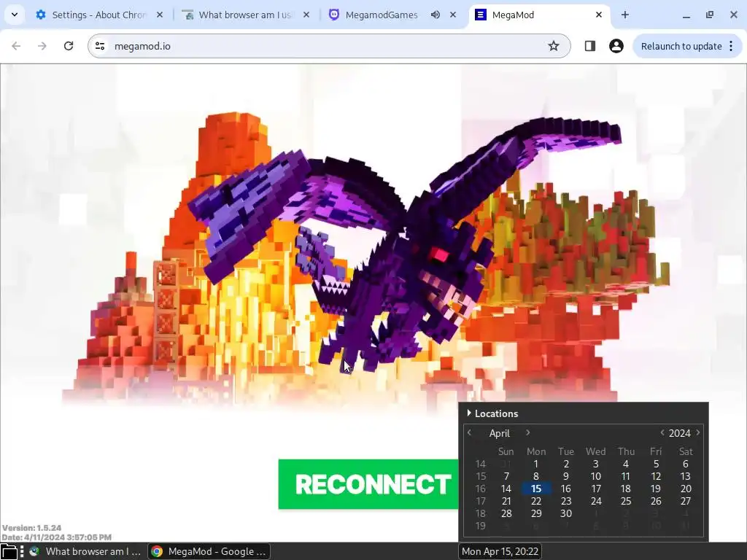Go to previous year before 2024
747x560 pixels.
click(662, 432)
